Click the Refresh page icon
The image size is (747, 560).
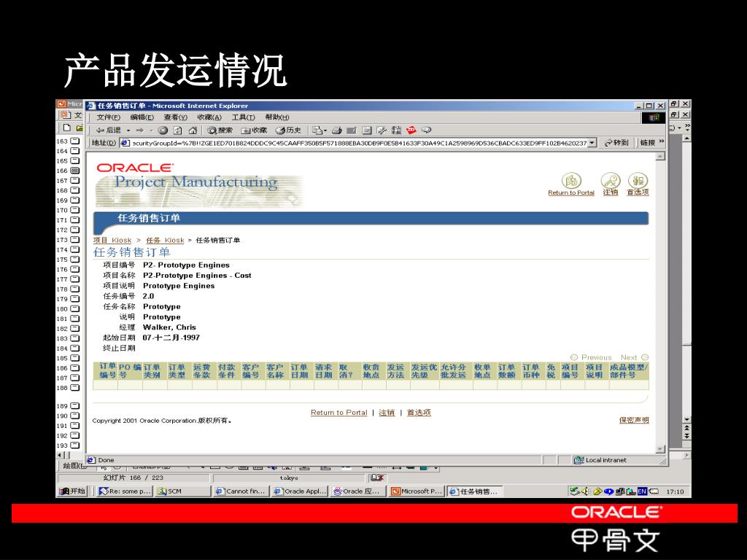pyautogui.click(x=178, y=130)
